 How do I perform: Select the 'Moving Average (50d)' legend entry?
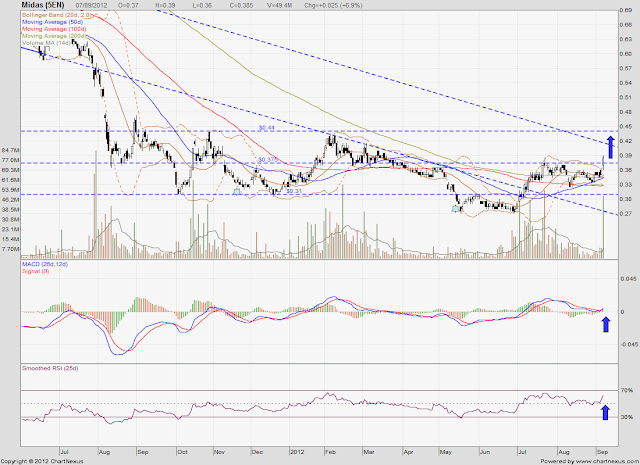52,22
